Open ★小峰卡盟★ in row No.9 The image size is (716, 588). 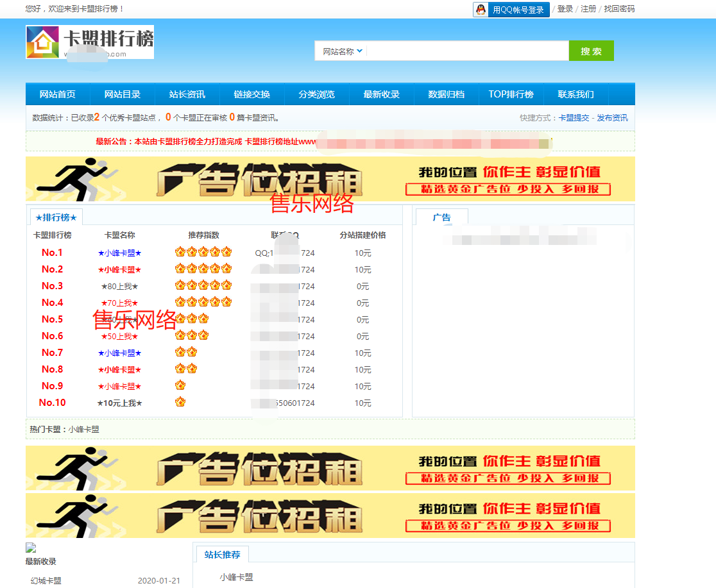[119, 386]
